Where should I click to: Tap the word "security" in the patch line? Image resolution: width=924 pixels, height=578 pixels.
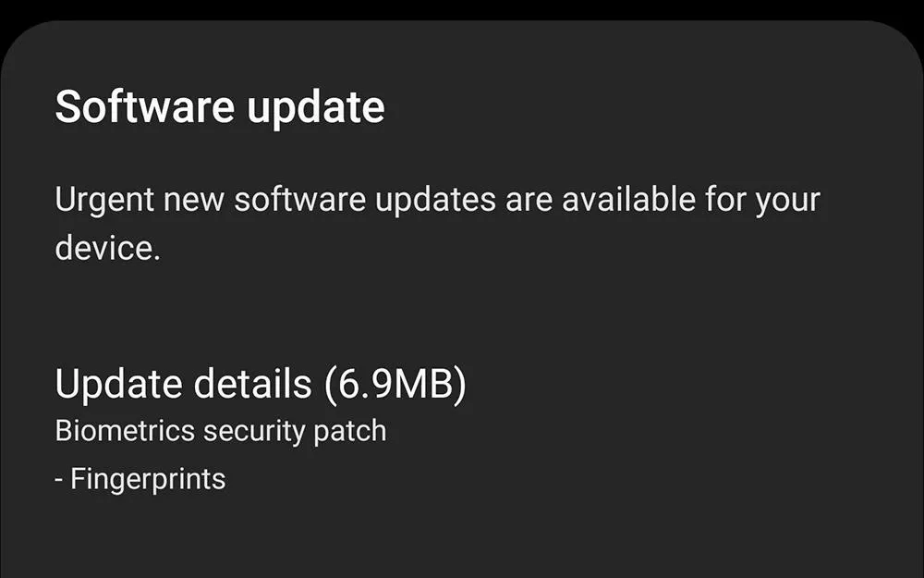(254, 432)
